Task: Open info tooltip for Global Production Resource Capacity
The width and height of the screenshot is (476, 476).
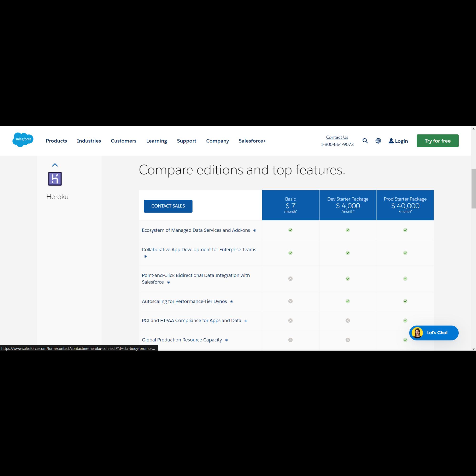Action: [x=226, y=340]
